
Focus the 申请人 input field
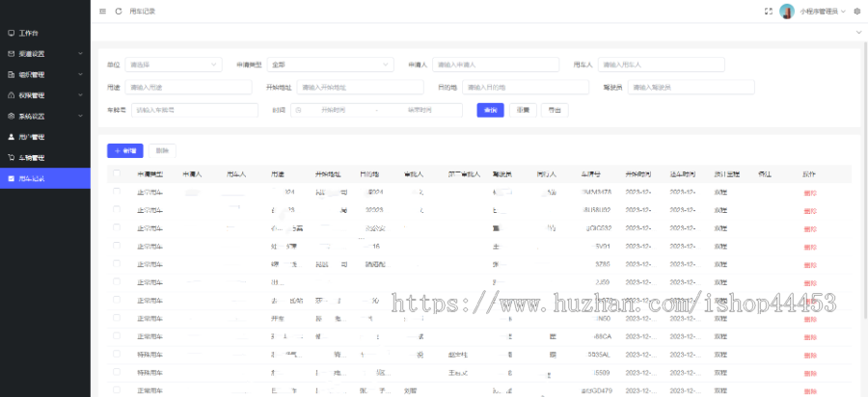(x=496, y=65)
